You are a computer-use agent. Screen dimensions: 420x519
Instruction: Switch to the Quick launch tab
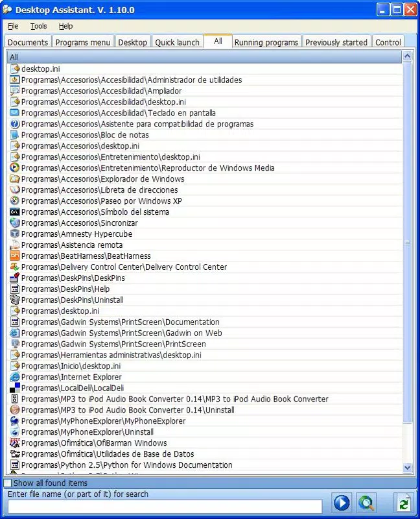click(x=177, y=42)
